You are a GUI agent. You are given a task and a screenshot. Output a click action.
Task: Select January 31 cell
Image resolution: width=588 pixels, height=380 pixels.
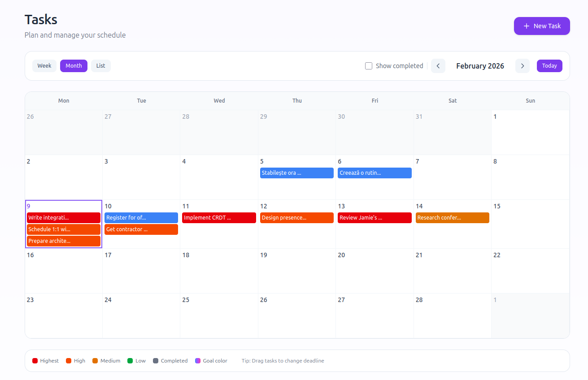(453, 132)
